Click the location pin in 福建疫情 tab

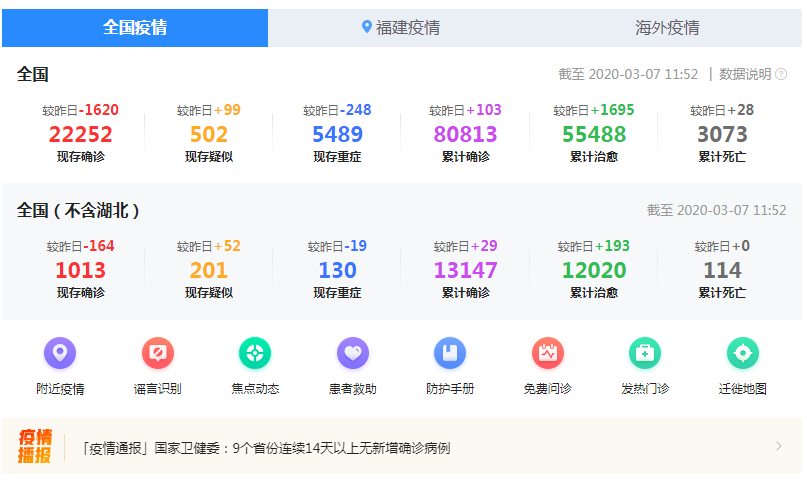click(366, 26)
